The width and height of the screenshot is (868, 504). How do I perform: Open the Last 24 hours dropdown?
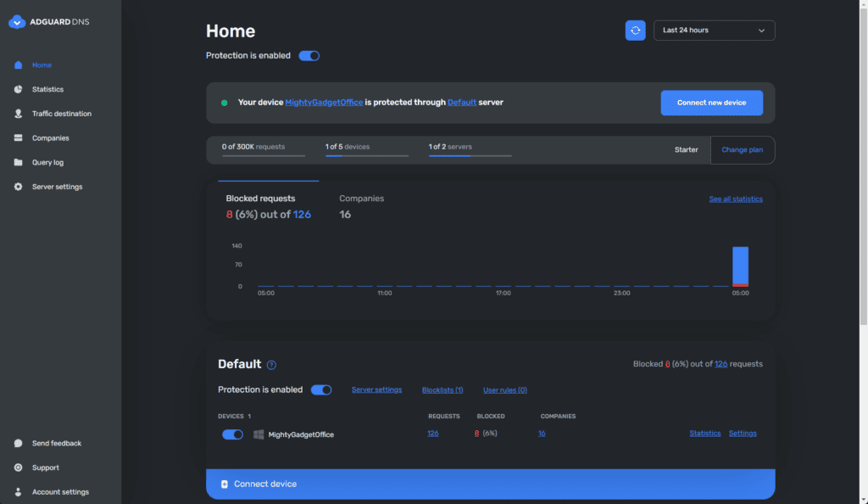[x=714, y=31]
